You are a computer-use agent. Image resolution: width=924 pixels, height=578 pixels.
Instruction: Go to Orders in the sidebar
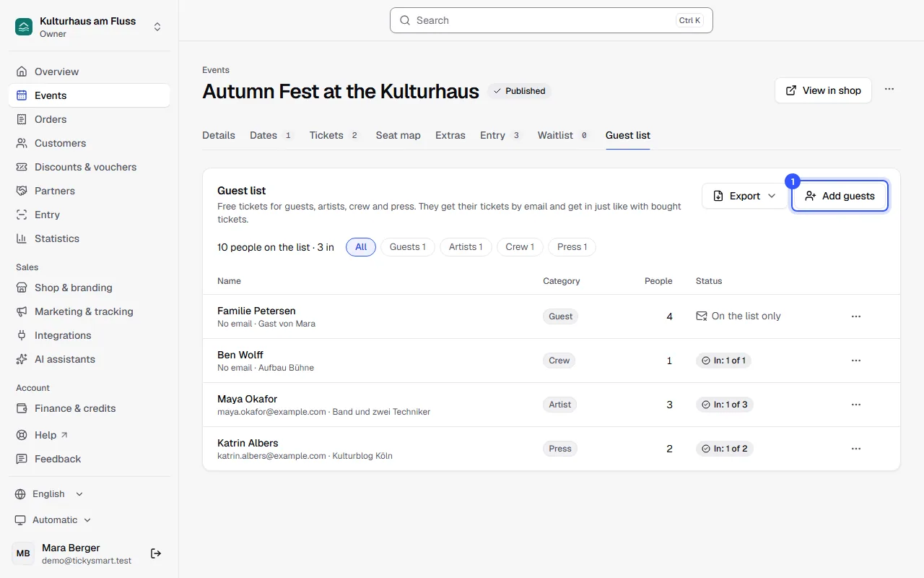90,119
